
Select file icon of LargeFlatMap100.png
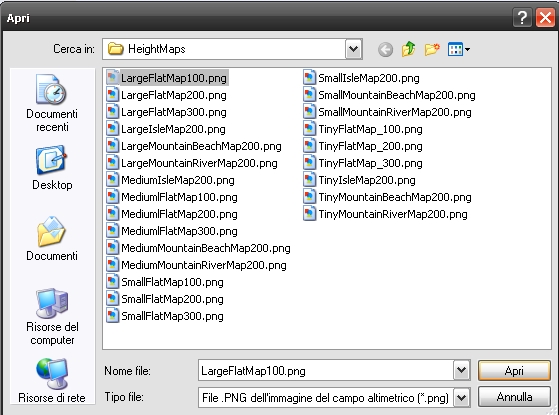pyautogui.click(x=112, y=78)
